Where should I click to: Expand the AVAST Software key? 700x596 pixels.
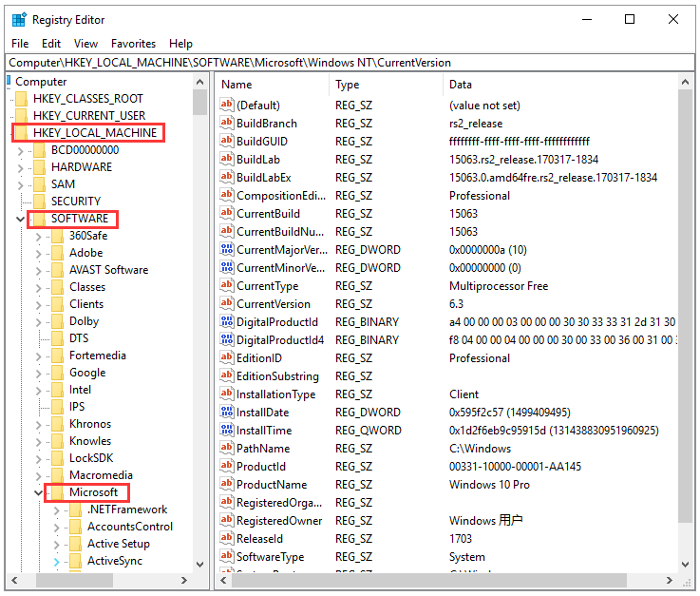pyautogui.click(x=38, y=271)
